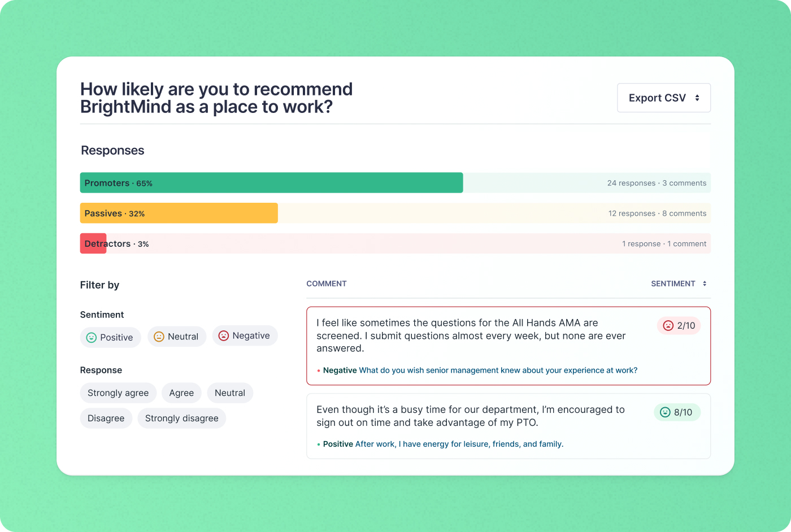Toggle the Strongly disagree response filter
The width and height of the screenshot is (791, 532).
(181, 418)
